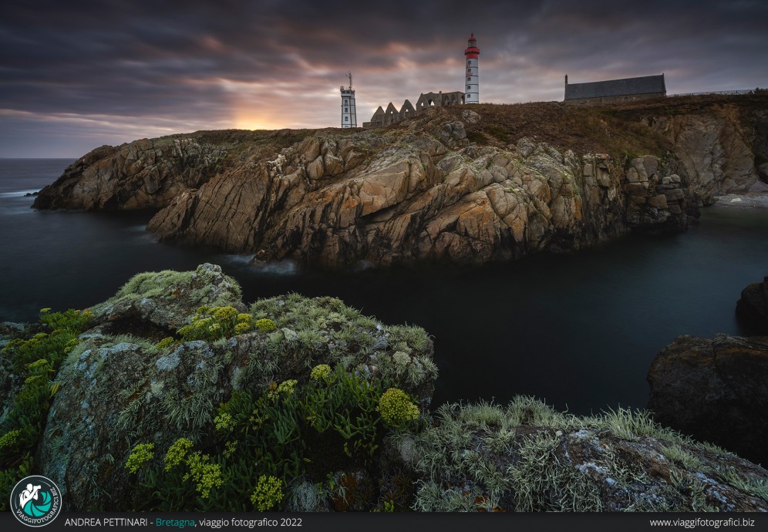Click the 'Bretagna' link in caption
768x532 pixels.
(x=175, y=523)
